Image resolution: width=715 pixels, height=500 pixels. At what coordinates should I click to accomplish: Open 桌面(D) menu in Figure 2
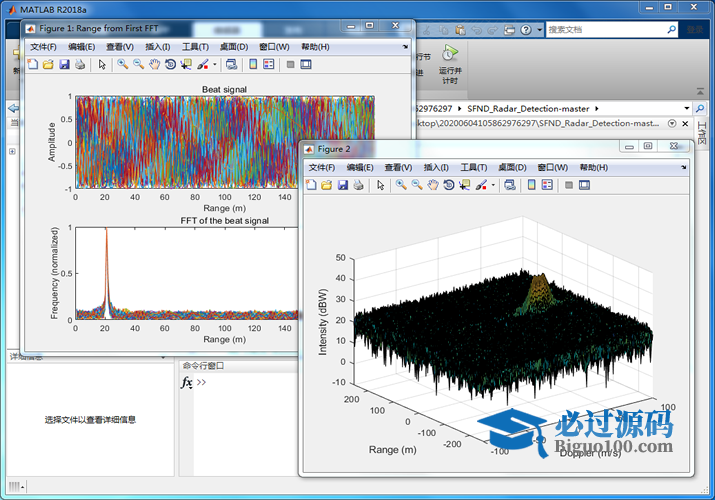point(513,168)
